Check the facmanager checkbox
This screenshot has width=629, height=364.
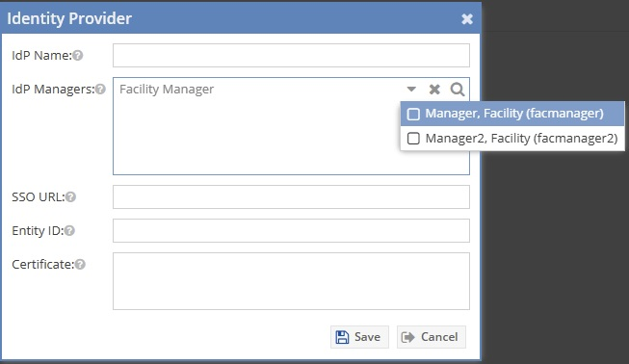pos(413,114)
